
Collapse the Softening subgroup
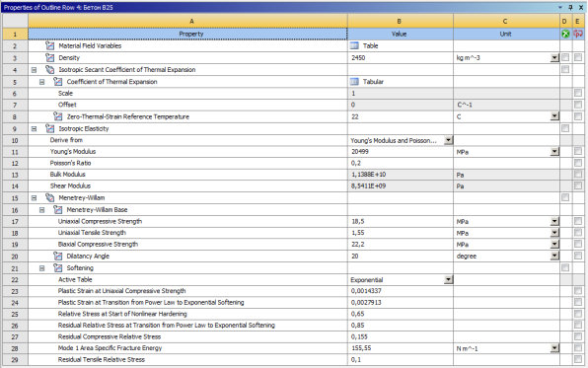pyautogui.click(x=42, y=268)
